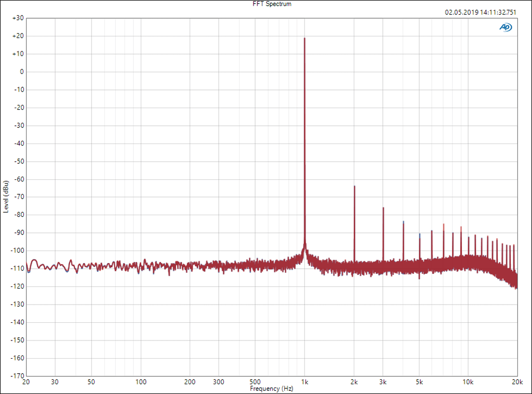The image size is (532, 394).
Task: Click the Frequency (Hz) axis label
Action: [271, 388]
